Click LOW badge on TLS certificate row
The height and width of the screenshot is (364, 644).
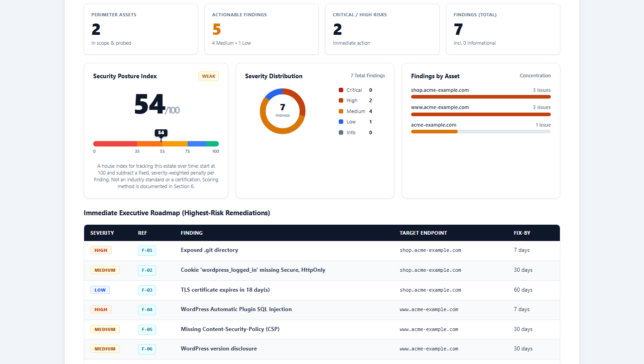pyautogui.click(x=100, y=290)
